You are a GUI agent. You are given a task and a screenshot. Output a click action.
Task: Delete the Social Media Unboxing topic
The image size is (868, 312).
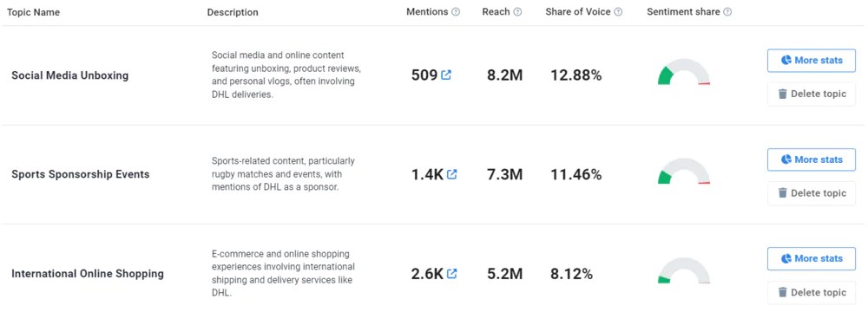(812, 94)
